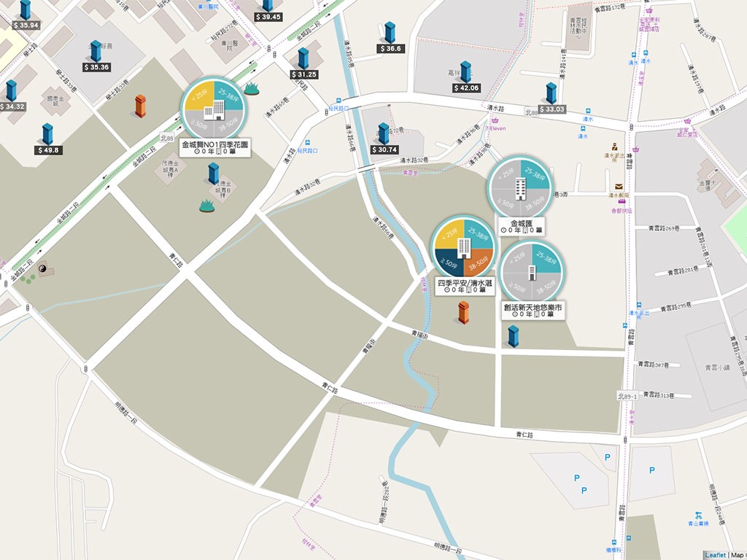Viewport: 747px width, 560px height.
Task: Pick the blue building marked $31.25
Action: 303,58
